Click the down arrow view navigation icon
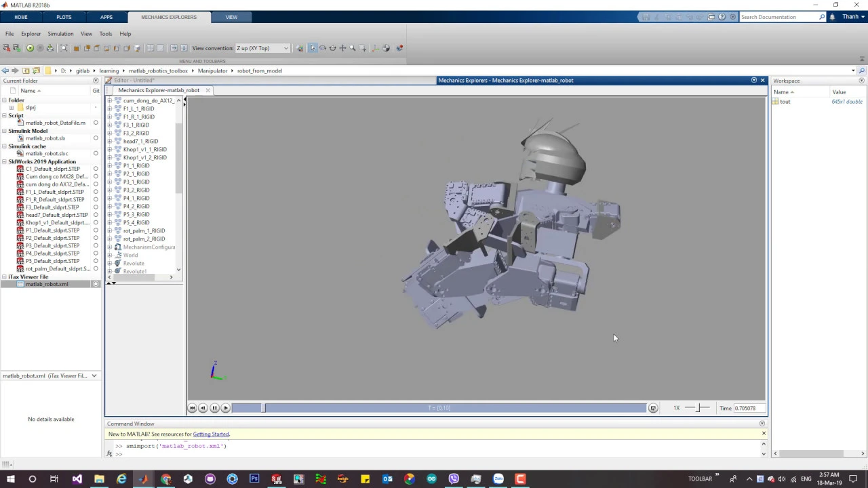Screen dimensions: 868x488 coord(184,48)
